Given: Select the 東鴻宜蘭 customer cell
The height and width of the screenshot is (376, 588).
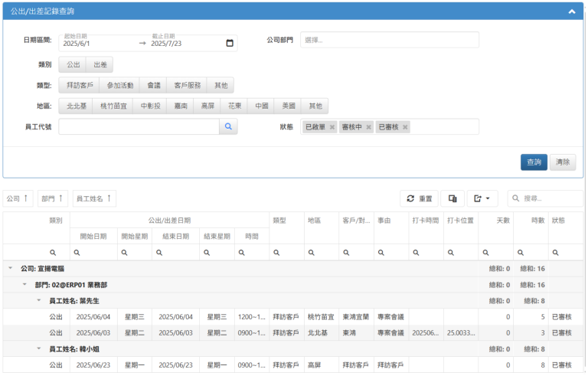Looking at the screenshot, I should click(x=356, y=317).
